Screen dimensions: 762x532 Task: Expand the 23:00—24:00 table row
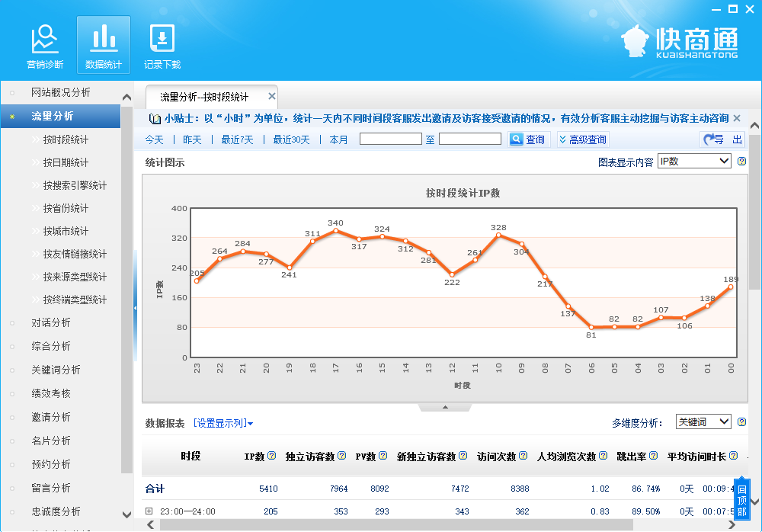click(x=149, y=511)
